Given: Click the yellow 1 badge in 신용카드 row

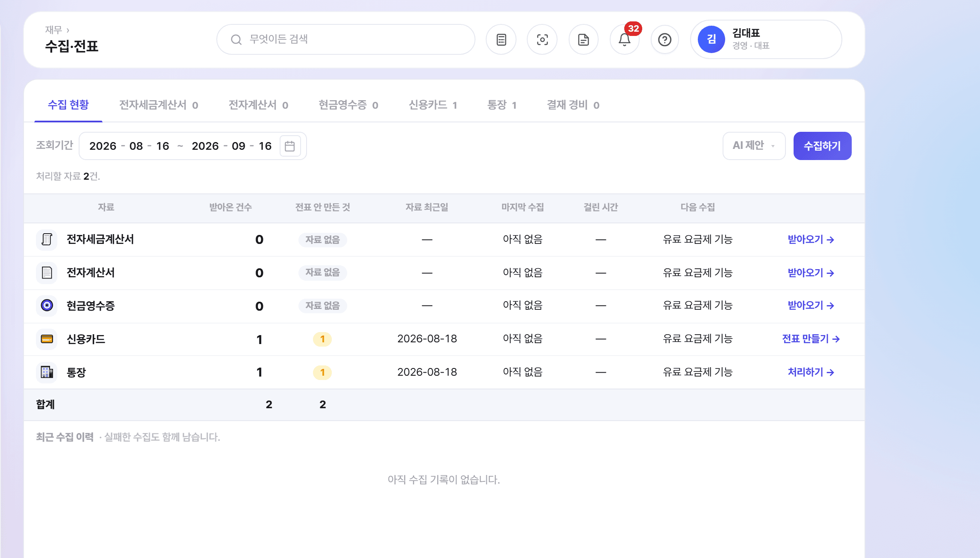Looking at the screenshot, I should click(x=322, y=339).
